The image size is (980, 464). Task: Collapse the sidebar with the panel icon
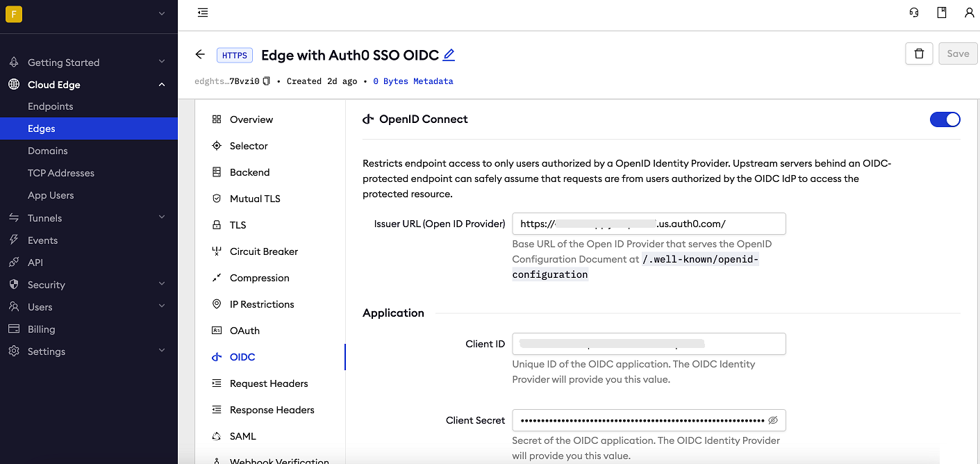click(x=202, y=13)
